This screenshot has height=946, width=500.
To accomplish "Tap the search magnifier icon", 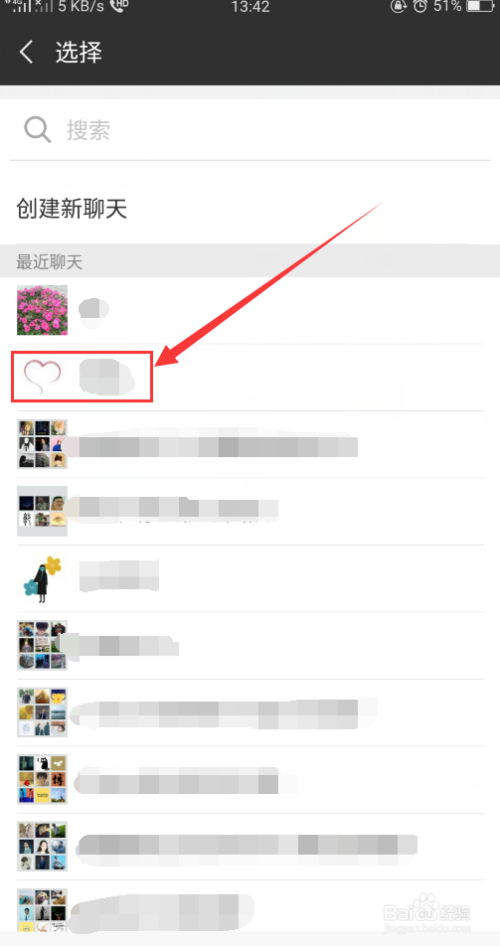I will [37, 130].
